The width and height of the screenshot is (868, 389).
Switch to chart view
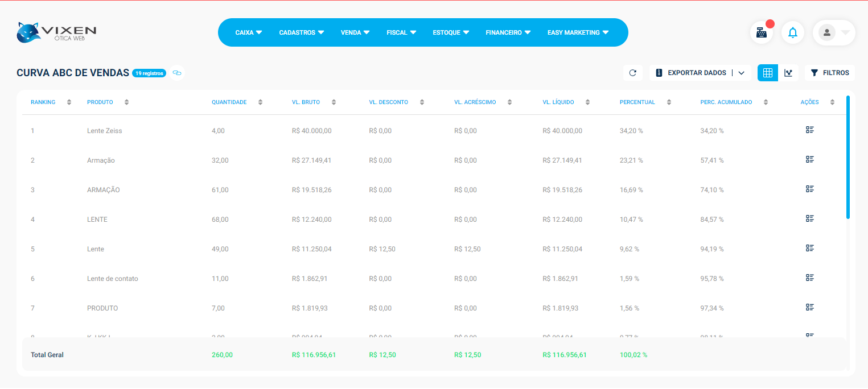[788, 73]
